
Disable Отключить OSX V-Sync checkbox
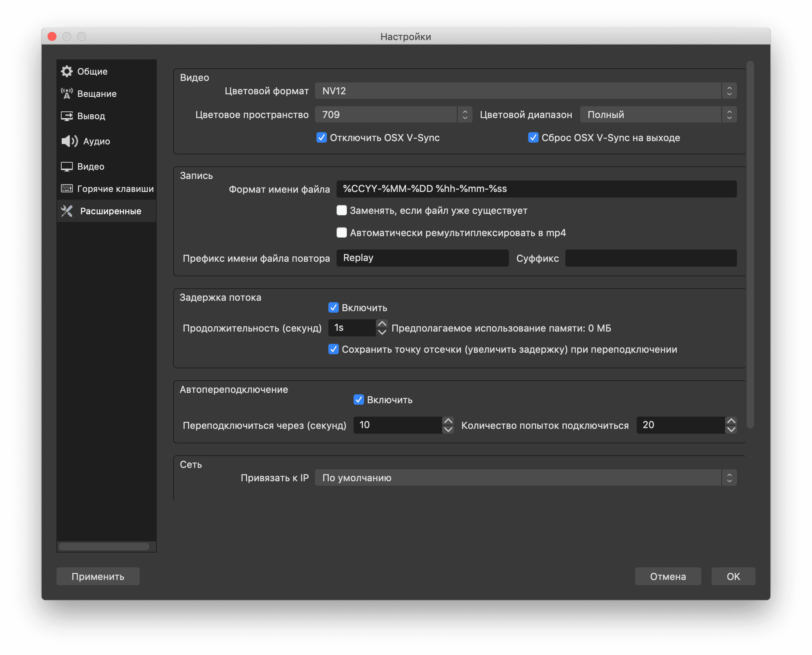click(x=321, y=138)
